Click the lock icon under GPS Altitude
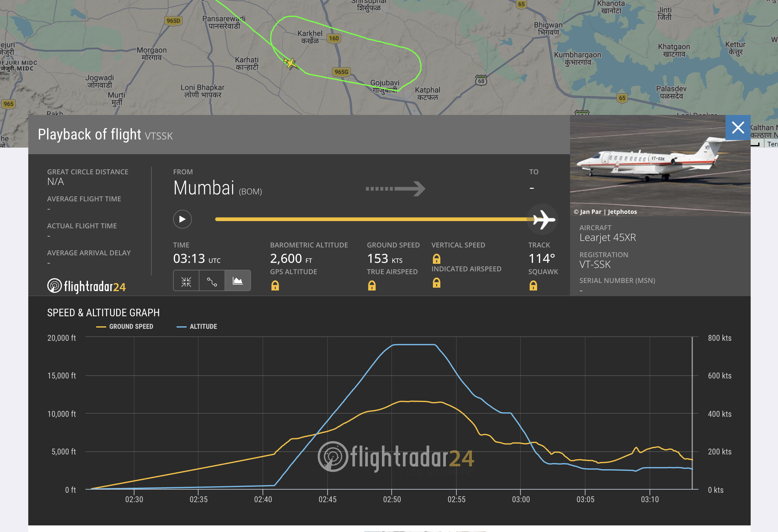This screenshot has height=532, width=778. pos(275,285)
